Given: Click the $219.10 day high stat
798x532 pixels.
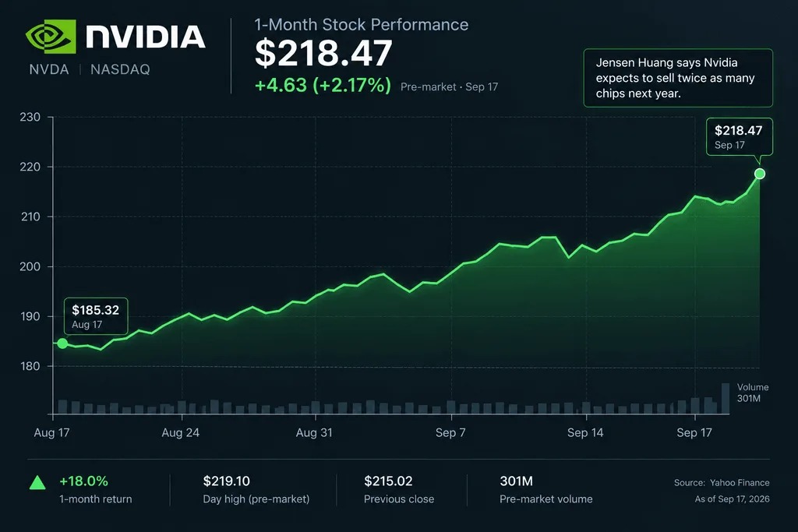Looking at the screenshot, I should (256, 490).
